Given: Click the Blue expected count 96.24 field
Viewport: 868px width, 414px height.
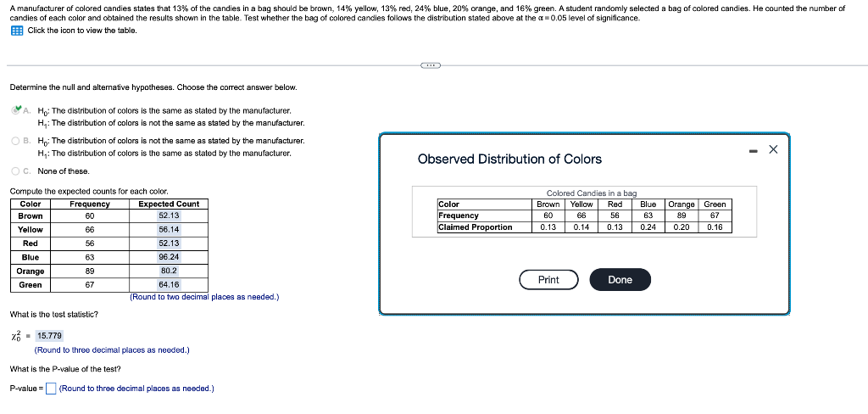Looking at the screenshot, I should coord(169,257).
